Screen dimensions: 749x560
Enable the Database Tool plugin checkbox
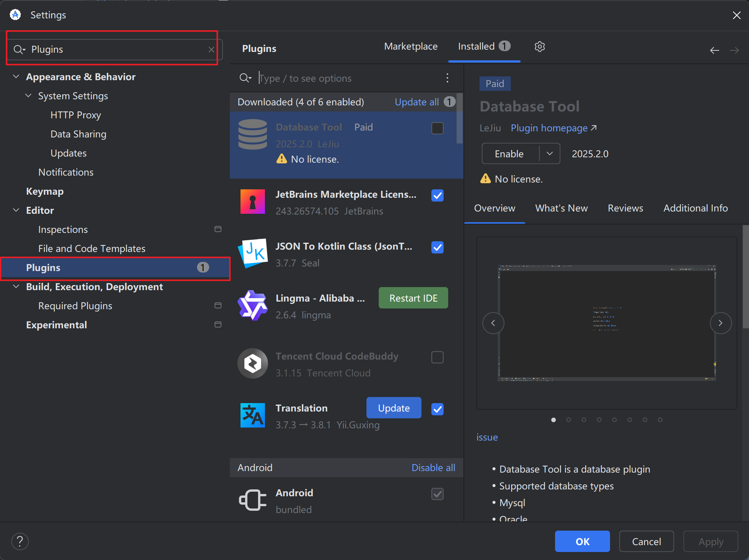(x=437, y=128)
